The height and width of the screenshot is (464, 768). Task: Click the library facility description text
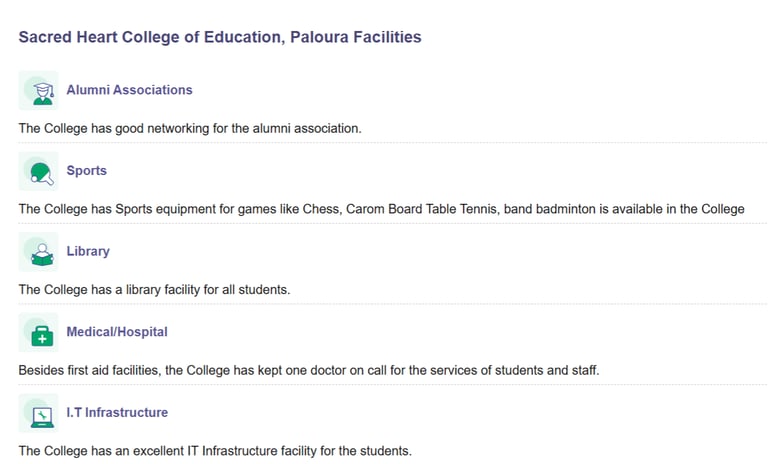coord(154,290)
